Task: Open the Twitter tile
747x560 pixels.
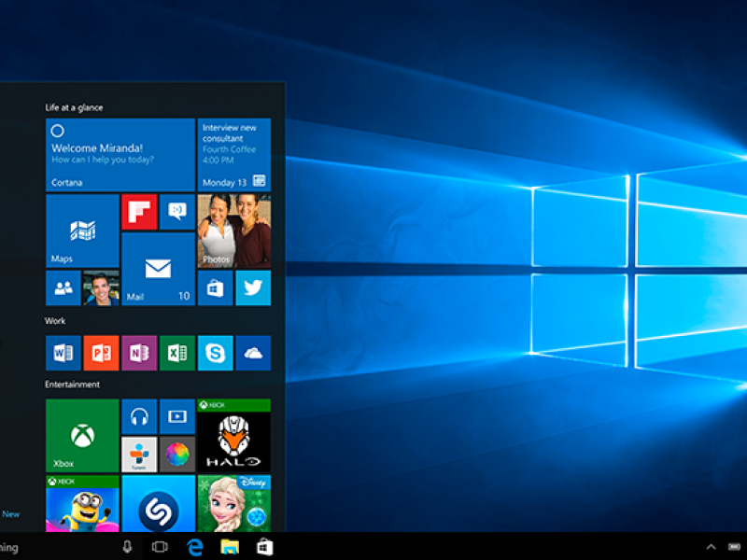Action: (x=252, y=288)
